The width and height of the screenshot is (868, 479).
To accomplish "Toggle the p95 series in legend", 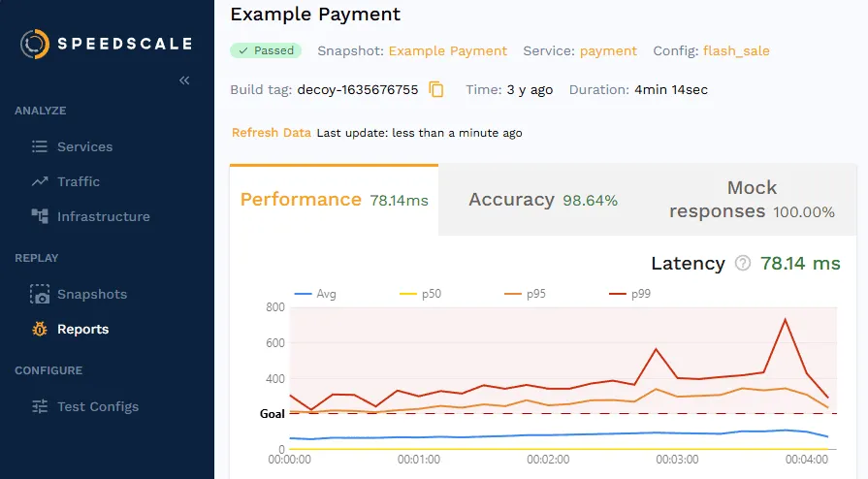I will pos(525,294).
